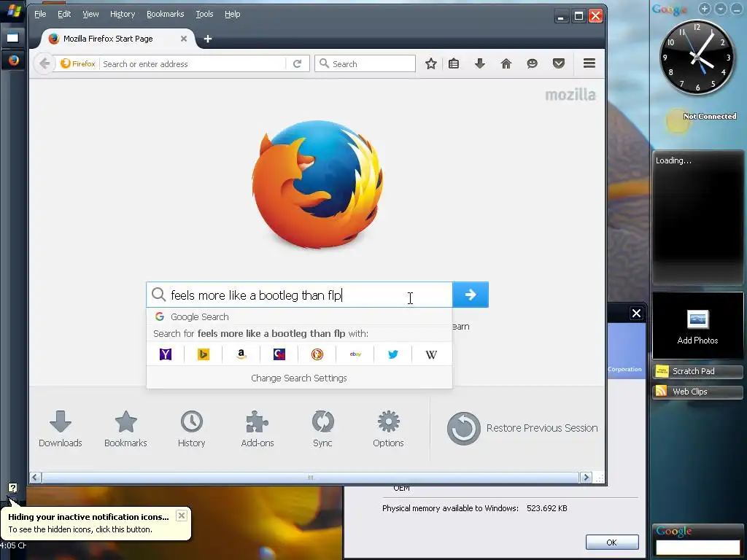
Task: Reload the page with the refresh icon
Action: (298, 63)
